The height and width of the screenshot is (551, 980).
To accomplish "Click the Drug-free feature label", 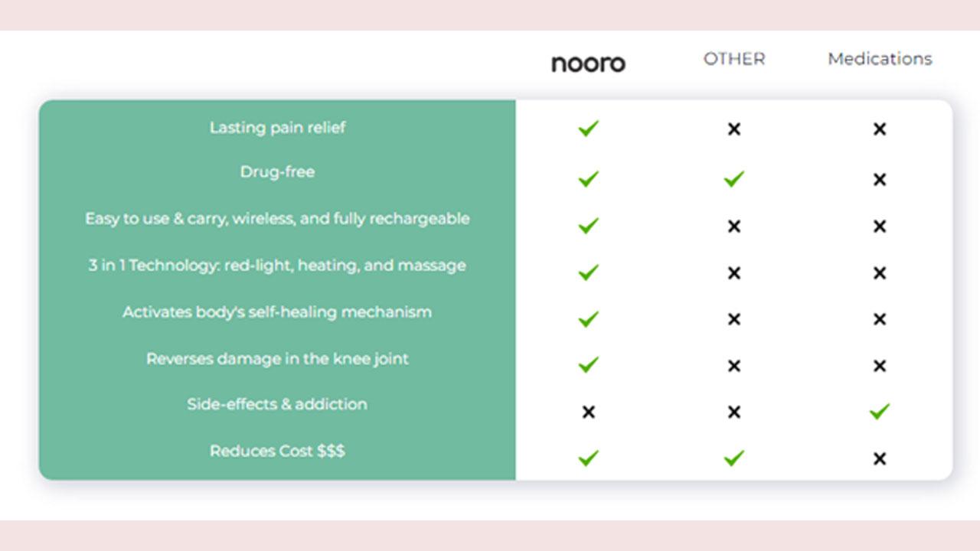I will click(277, 172).
